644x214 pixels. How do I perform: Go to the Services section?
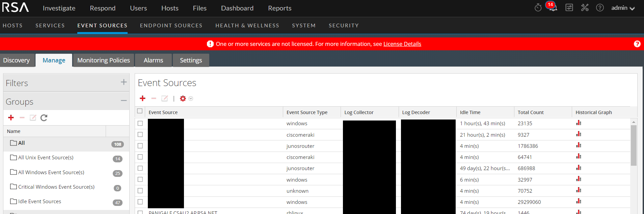point(50,25)
